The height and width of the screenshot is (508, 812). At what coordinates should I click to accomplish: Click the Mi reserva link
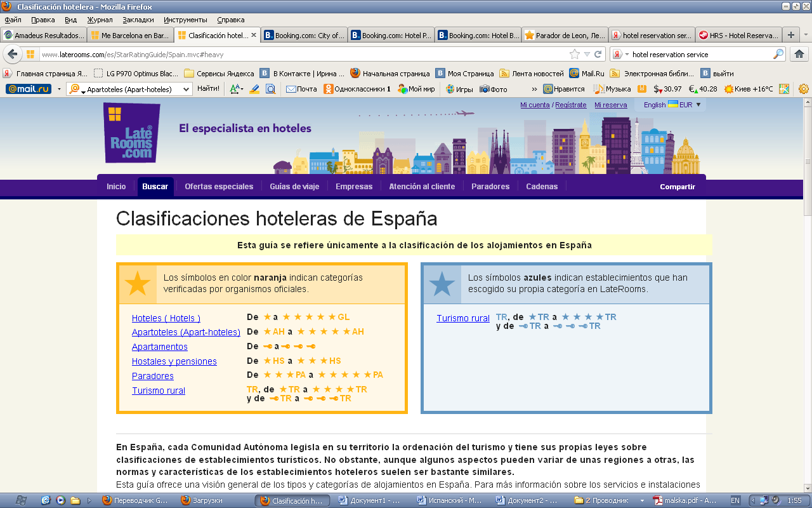pos(611,105)
